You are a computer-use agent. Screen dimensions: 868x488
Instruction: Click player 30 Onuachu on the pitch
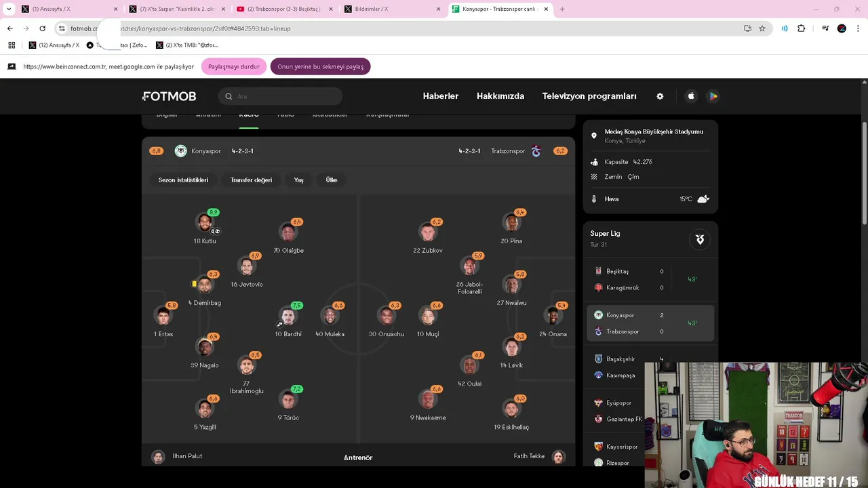tap(387, 315)
